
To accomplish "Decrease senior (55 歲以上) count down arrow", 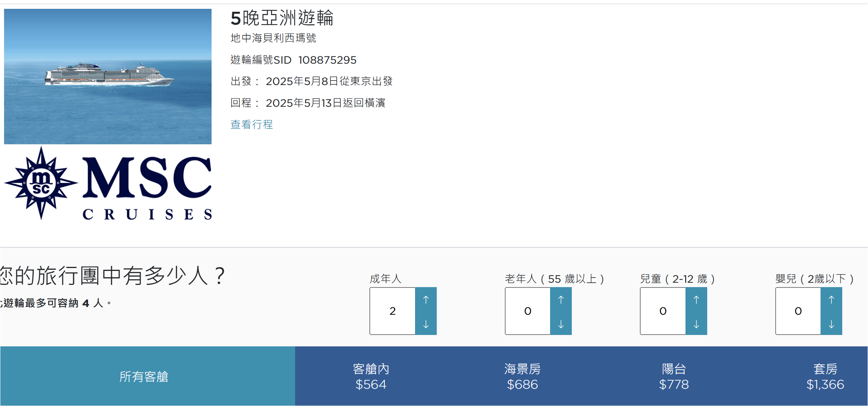I will (x=561, y=324).
